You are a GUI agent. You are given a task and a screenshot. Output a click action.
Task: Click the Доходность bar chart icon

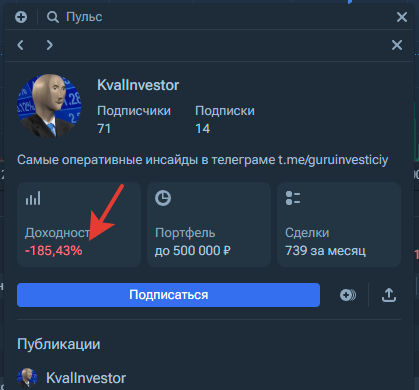[33, 198]
